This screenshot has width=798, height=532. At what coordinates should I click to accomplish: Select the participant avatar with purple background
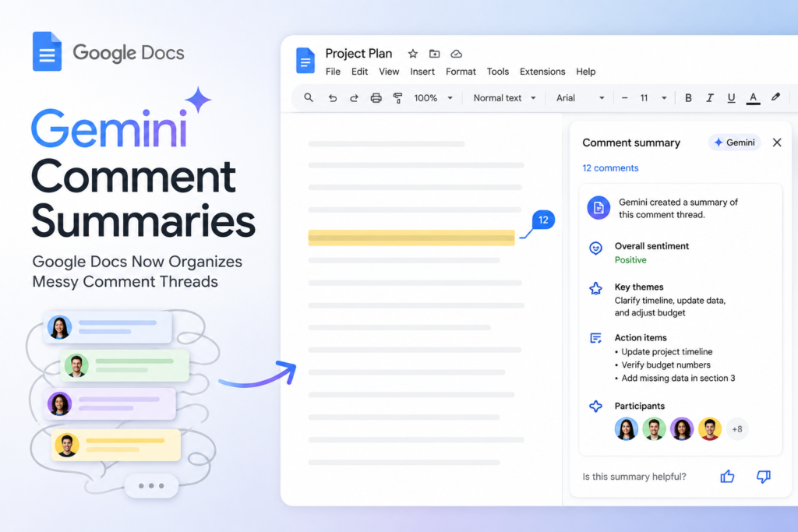click(x=682, y=428)
